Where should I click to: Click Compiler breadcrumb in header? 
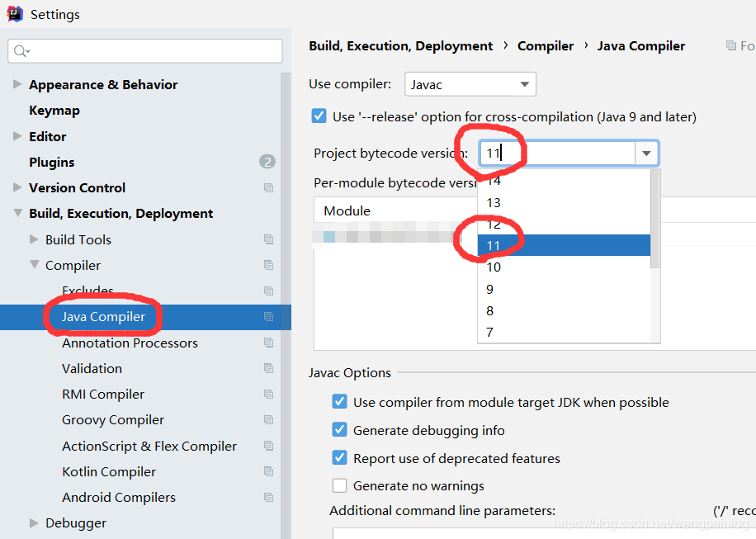pyautogui.click(x=546, y=45)
